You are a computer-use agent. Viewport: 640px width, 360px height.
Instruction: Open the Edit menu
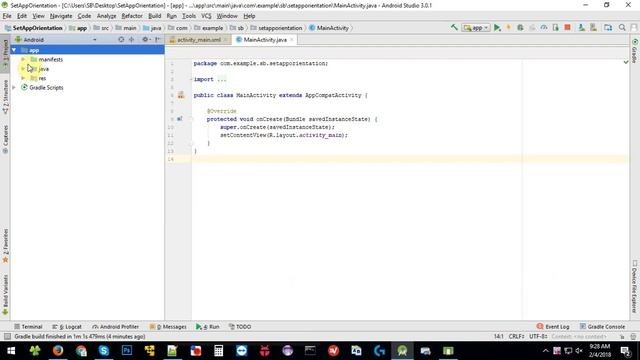pos(22,16)
